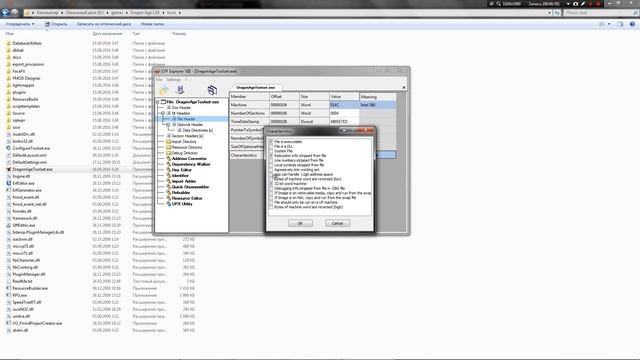Open the recorder bar dropdown arrow
This screenshot has height=360, width=640.
568,4
